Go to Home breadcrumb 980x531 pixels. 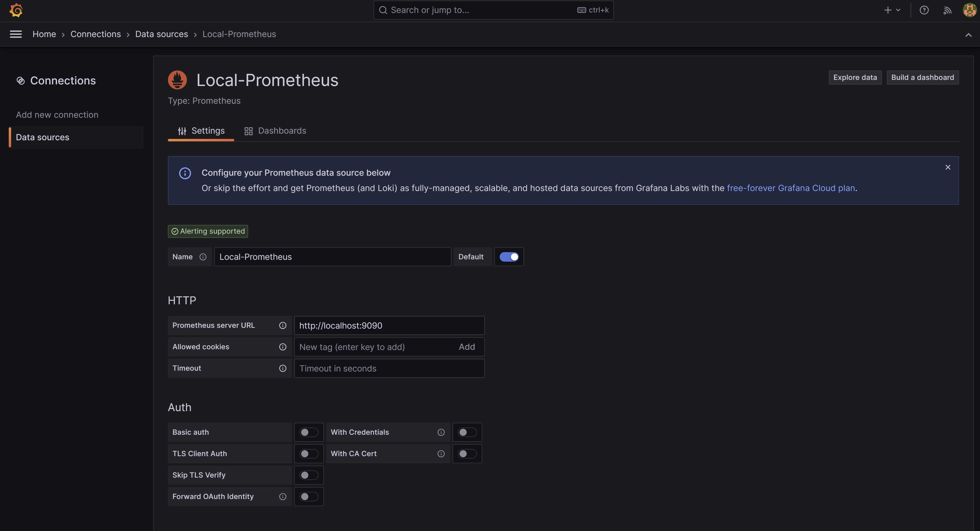[44, 34]
